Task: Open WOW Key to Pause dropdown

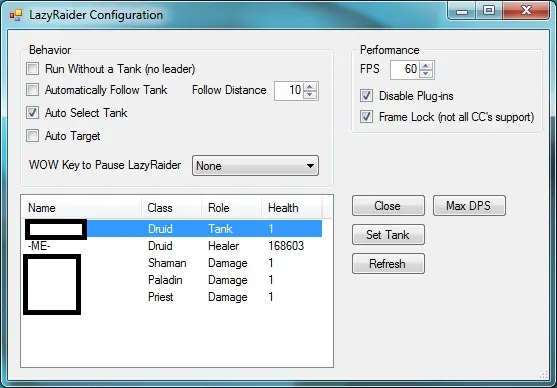Action: (x=255, y=166)
